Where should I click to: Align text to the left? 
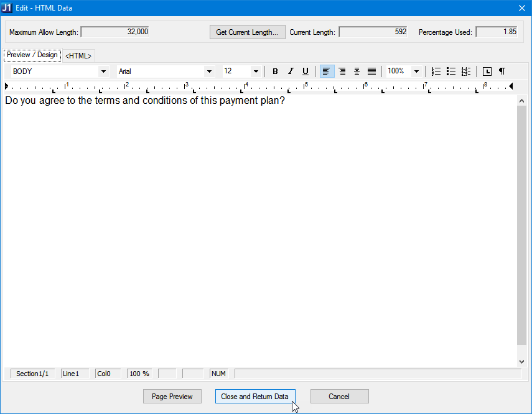[x=327, y=71]
